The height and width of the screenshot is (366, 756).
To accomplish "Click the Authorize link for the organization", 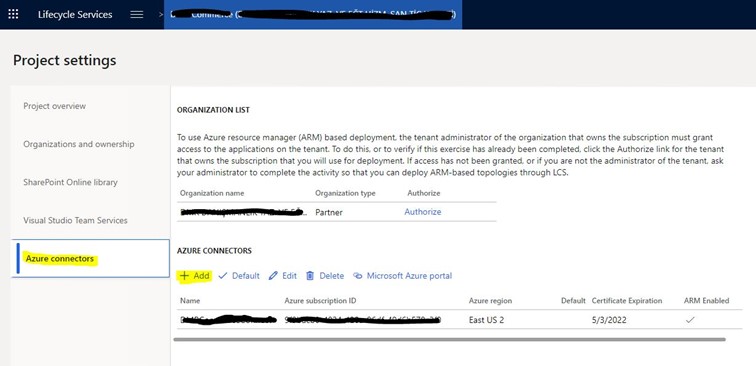I will coord(422,212).
